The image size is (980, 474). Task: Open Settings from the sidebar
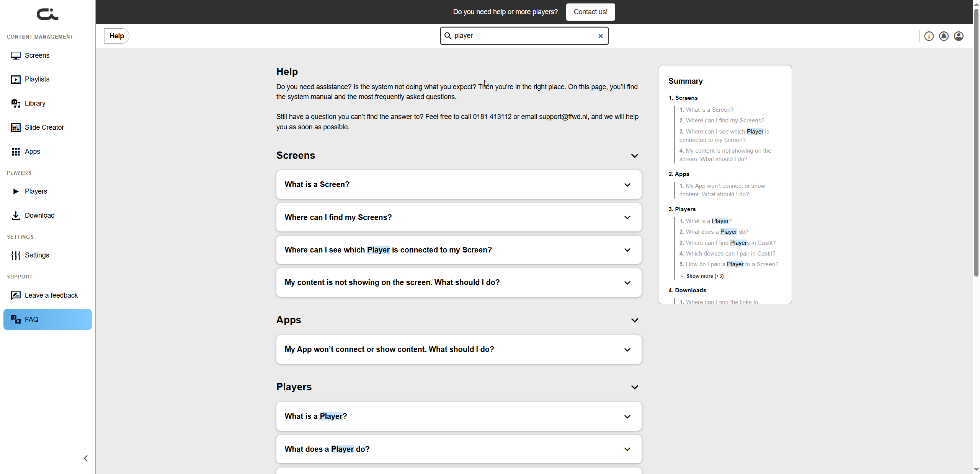pos(38,255)
